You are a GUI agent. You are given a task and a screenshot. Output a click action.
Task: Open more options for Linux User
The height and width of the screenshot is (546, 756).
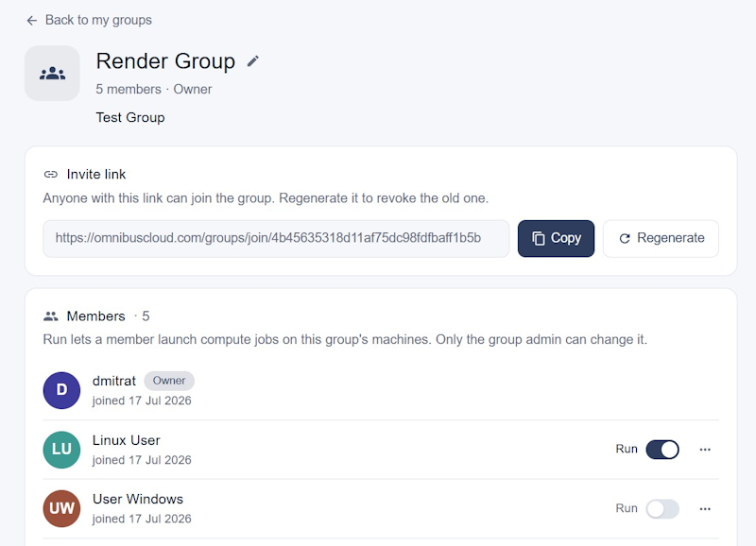[x=705, y=450]
